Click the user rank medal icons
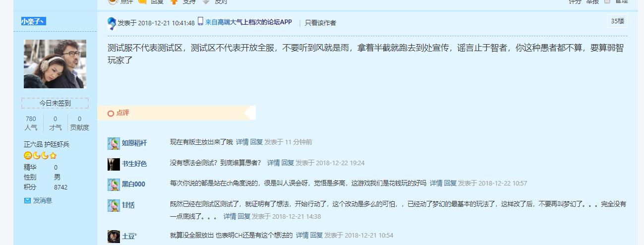Viewport: 644px width, 245px height. coord(40,156)
